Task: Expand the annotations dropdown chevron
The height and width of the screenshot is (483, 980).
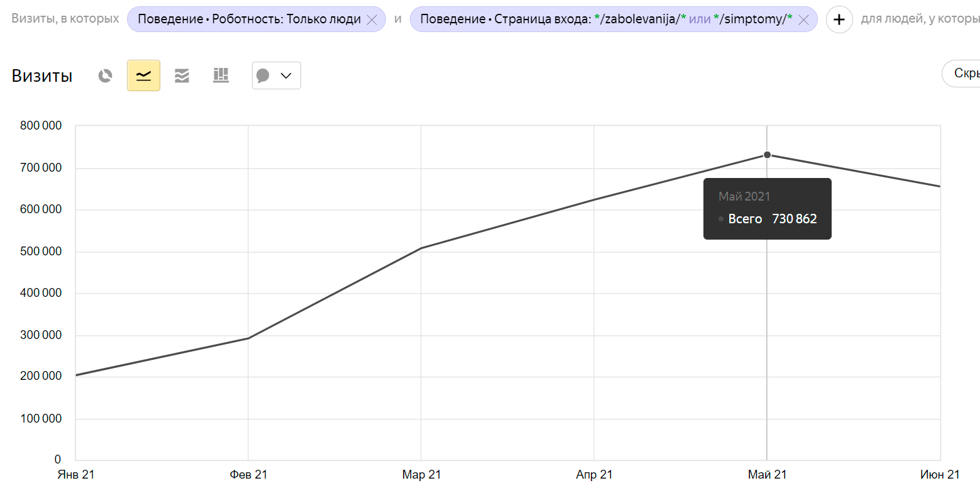Action: coord(286,76)
